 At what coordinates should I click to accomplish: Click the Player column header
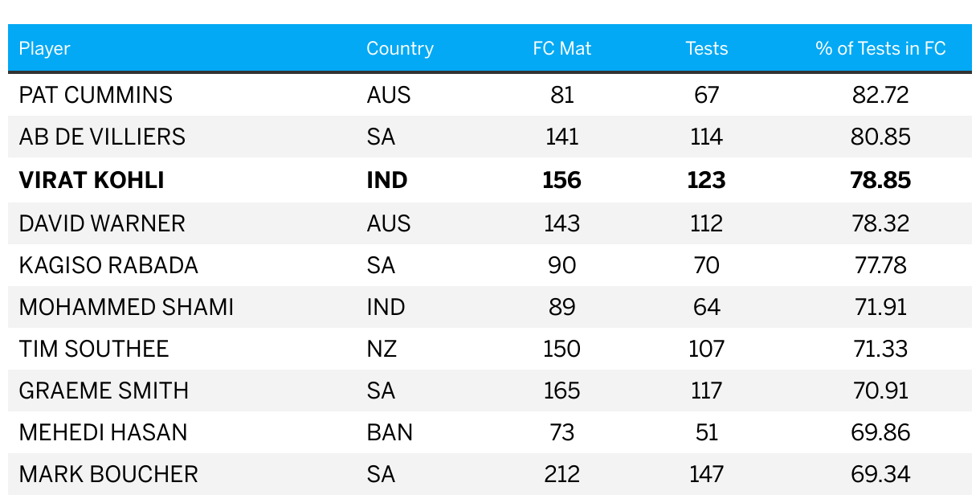point(44,48)
